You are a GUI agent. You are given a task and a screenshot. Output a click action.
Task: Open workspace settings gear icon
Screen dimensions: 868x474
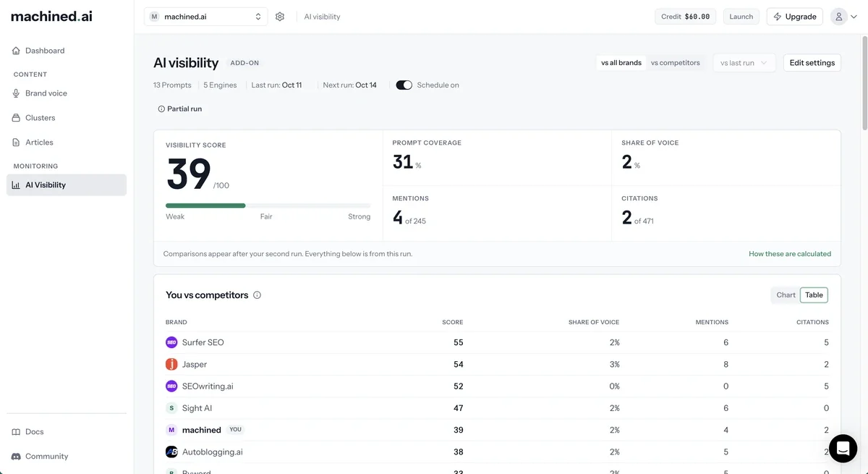click(280, 17)
